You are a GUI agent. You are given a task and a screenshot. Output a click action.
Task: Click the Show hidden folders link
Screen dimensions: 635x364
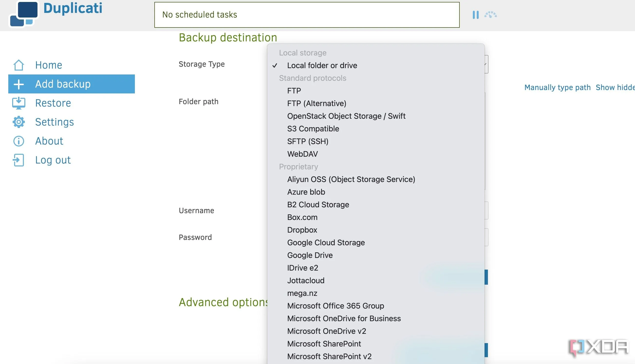(615, 88)
